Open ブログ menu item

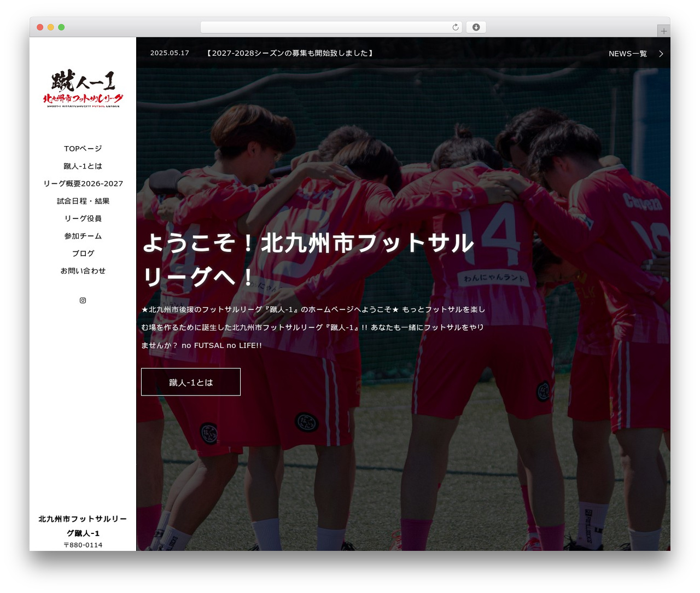tap(83, 254)
